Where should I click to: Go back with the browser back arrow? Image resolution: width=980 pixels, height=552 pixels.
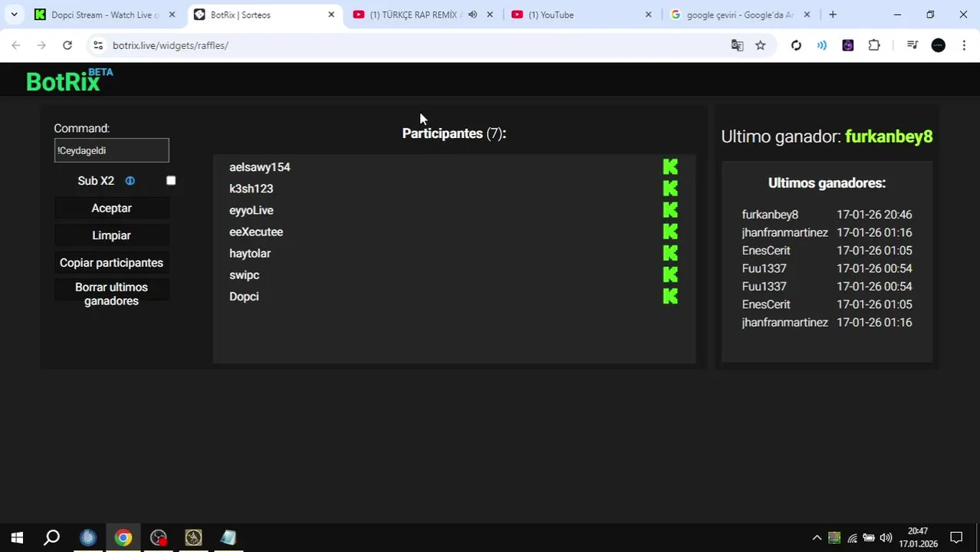click(16, 45)
